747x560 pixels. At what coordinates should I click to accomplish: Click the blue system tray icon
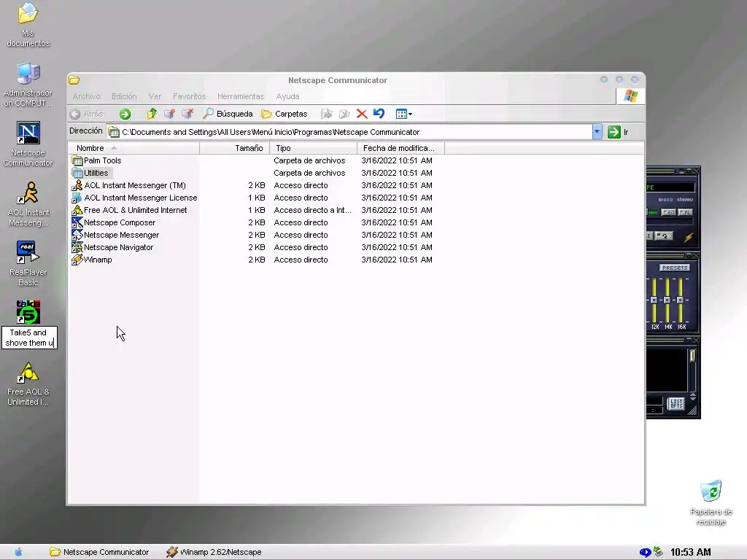coord(645,552)
